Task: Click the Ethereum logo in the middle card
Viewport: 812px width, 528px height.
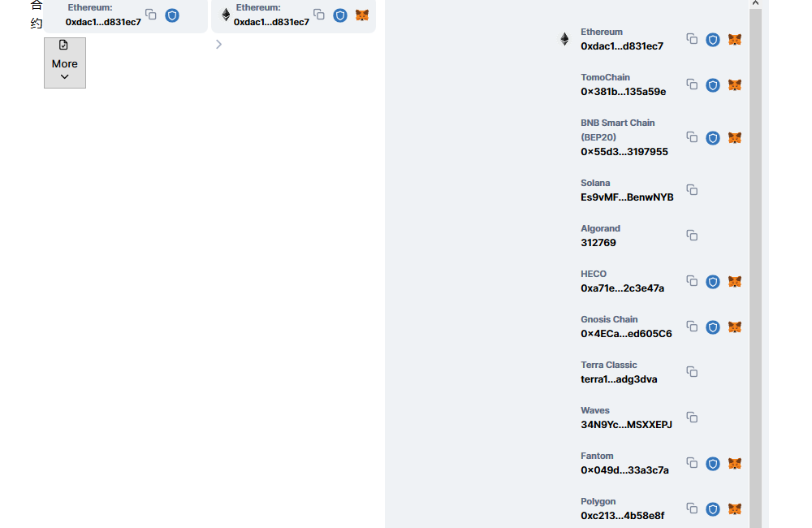Action: pos(226,15)
